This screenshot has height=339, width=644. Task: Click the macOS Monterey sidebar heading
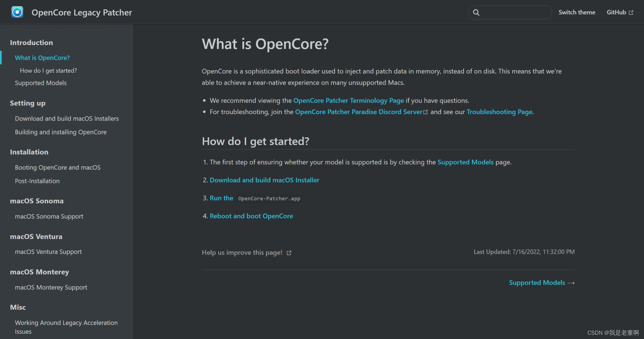tap(39, 272)
